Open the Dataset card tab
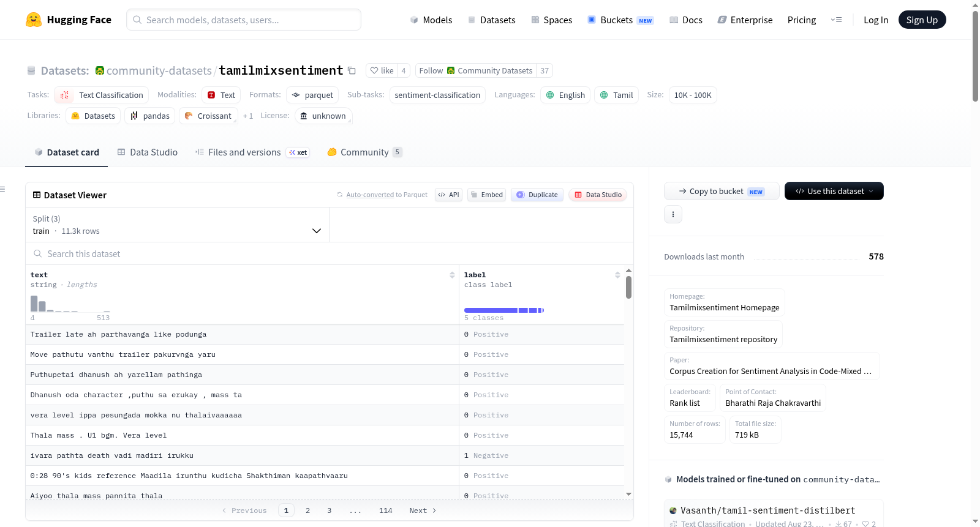The width and height of the screenshot is (980, 527). pos(66,152)
